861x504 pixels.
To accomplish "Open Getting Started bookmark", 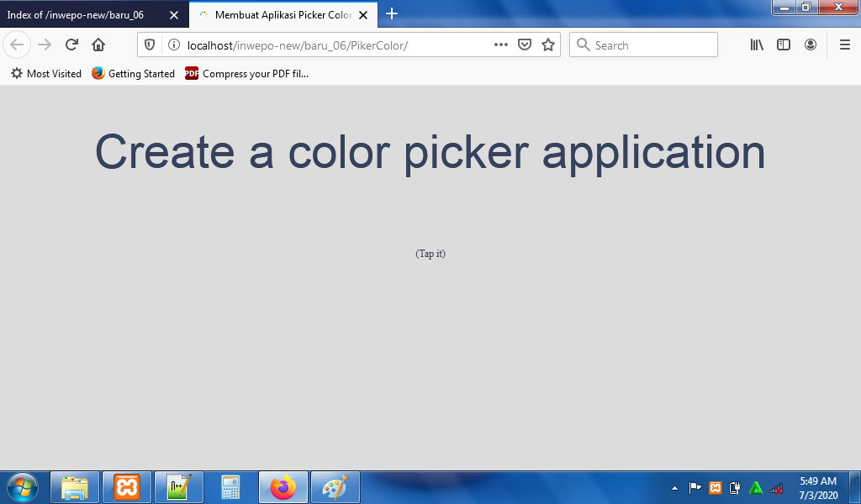I will 133,73.
